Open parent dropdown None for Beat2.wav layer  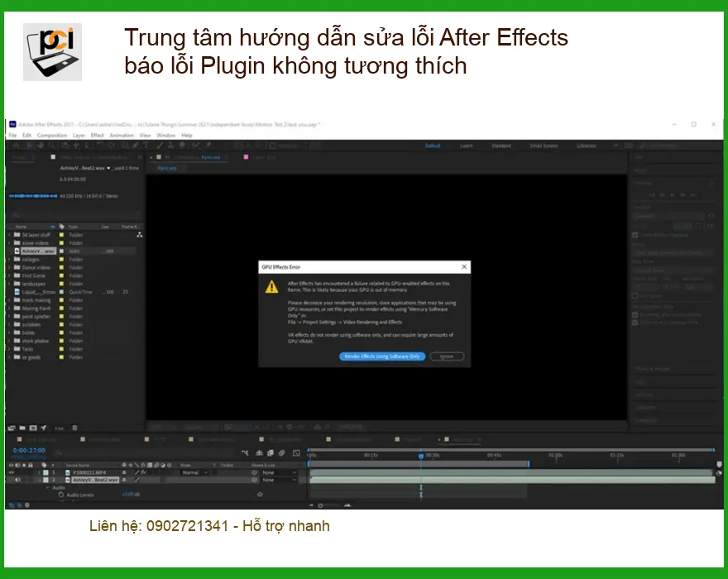280,480
